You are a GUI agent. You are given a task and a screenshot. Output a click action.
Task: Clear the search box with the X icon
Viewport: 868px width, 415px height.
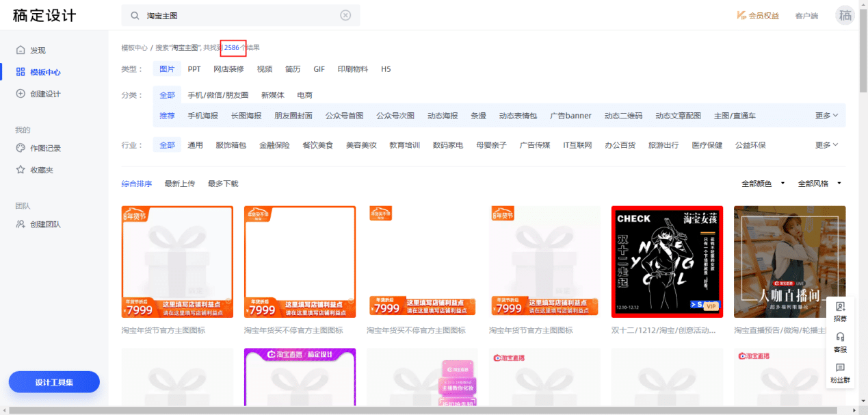[345, 15]
